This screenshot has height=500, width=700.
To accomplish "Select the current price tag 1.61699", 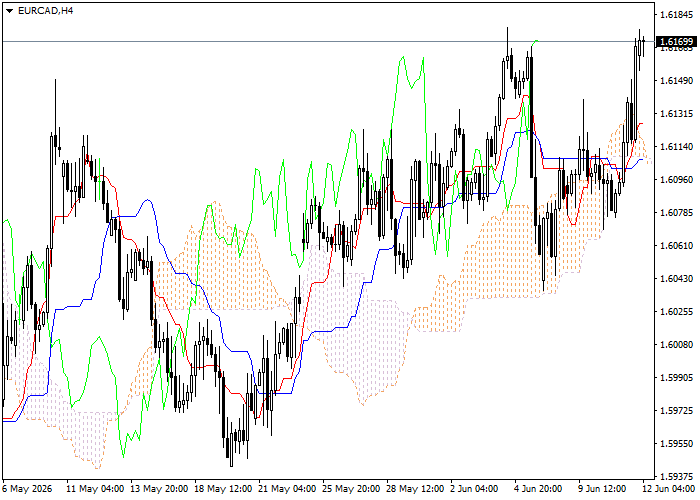I will (x=677, y=42).
